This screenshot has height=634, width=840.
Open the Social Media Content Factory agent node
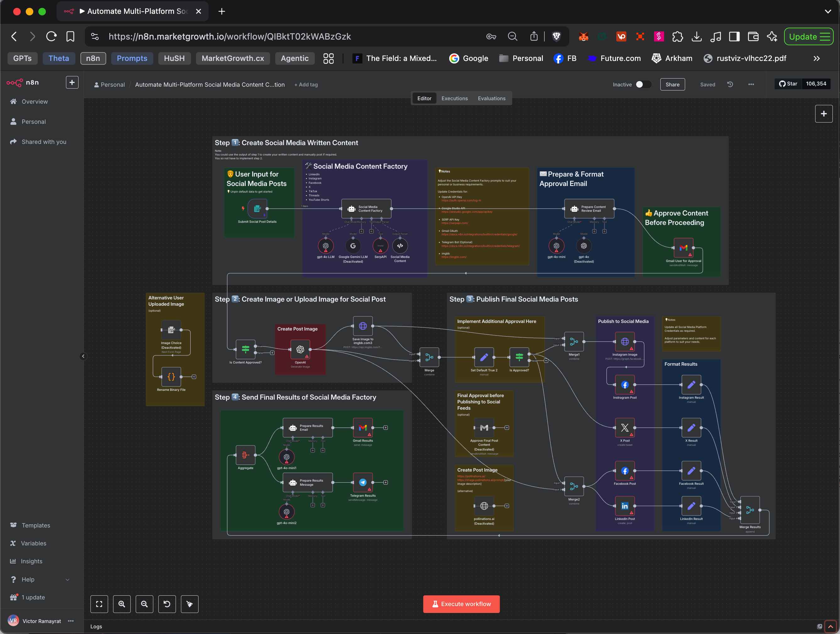pyautogui.click(x=366, y=209)
